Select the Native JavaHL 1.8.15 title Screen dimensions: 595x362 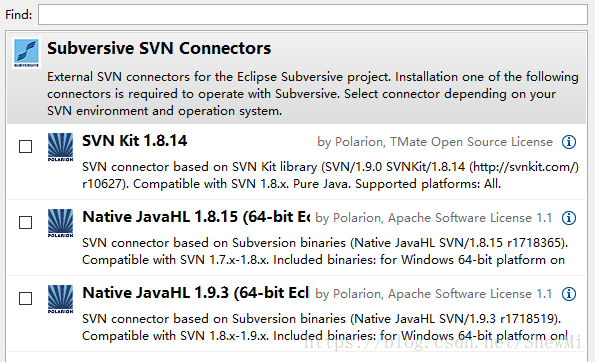(196, 217)
